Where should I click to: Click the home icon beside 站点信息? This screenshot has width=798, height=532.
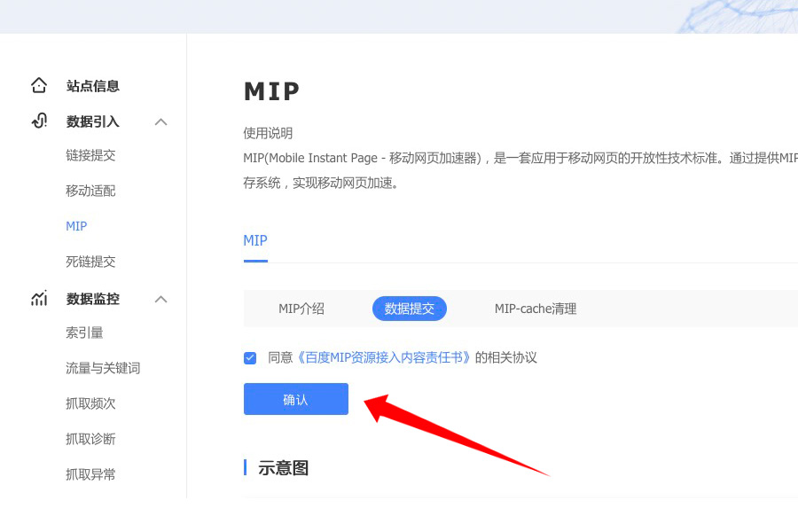(39, 85)
